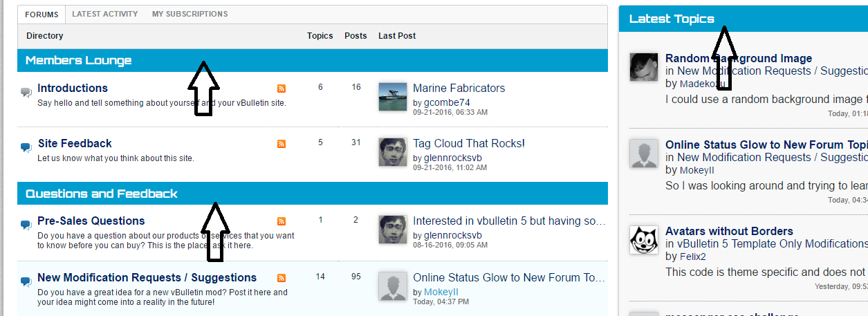Open the Marine Fabricators last post
This screenshot has height=316, width=868.
pos(459,88)
